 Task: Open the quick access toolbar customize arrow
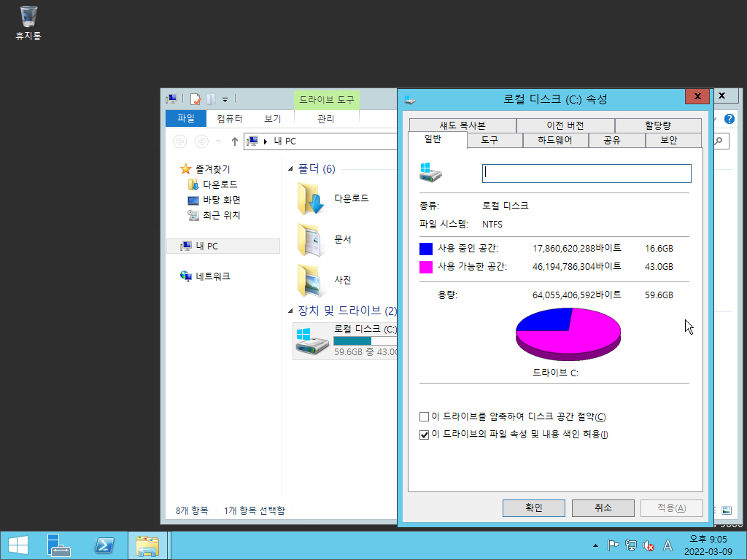click(x=225, y=99)
